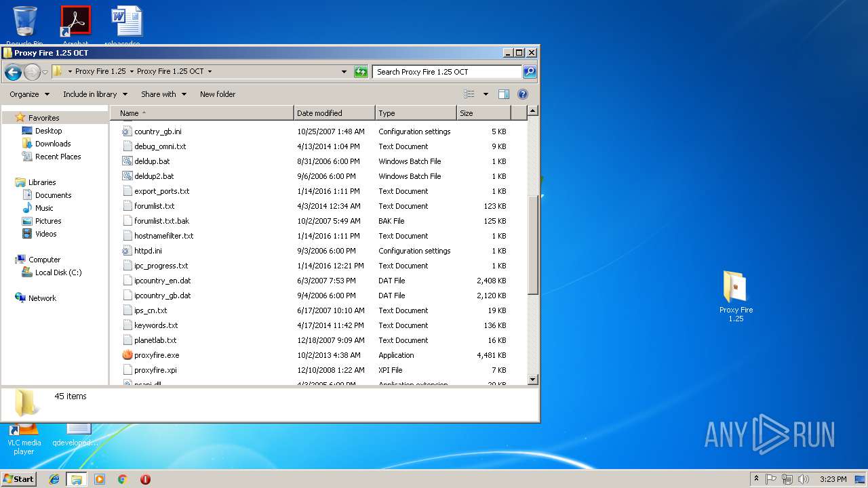
Task: Open Explorer help question-mark icon
Action: click(523, 94)
